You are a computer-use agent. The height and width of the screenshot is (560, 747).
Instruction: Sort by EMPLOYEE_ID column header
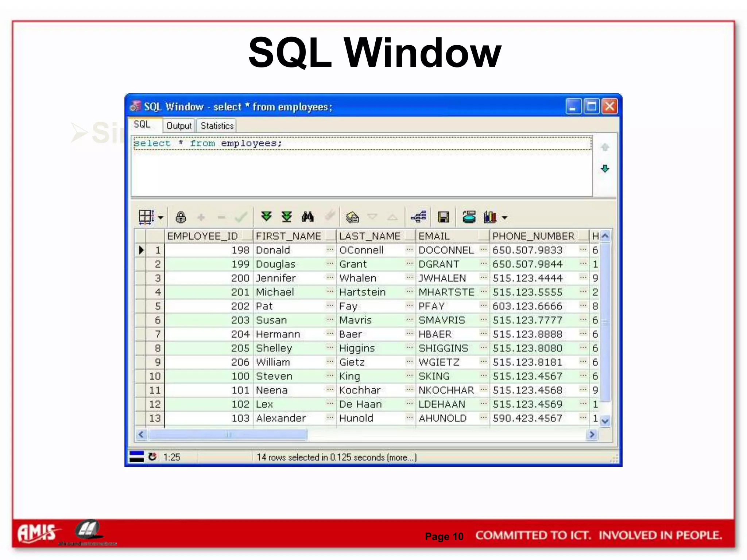[209, 236]
